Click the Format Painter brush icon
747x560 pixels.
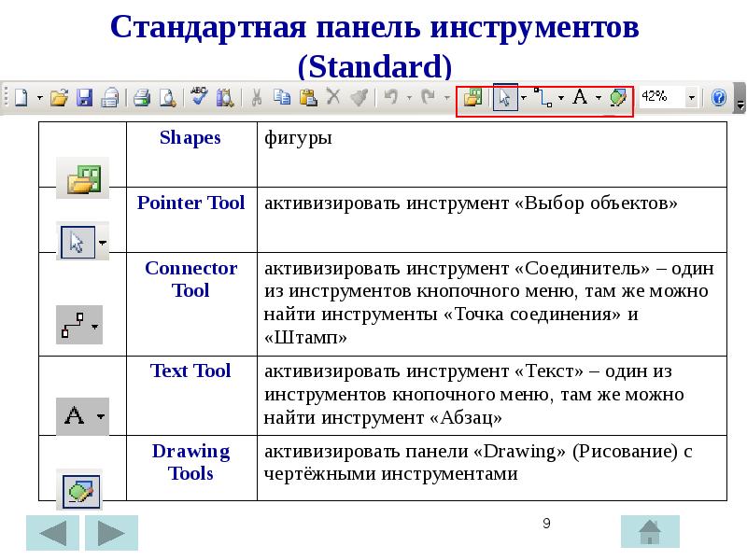tap(359, 98)
